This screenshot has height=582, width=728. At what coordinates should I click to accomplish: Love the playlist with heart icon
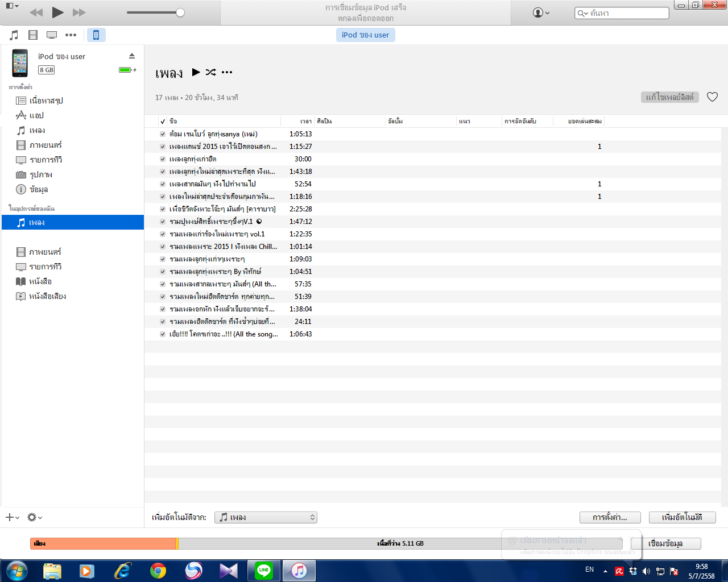pyautogui.click(x=712, y=97)
